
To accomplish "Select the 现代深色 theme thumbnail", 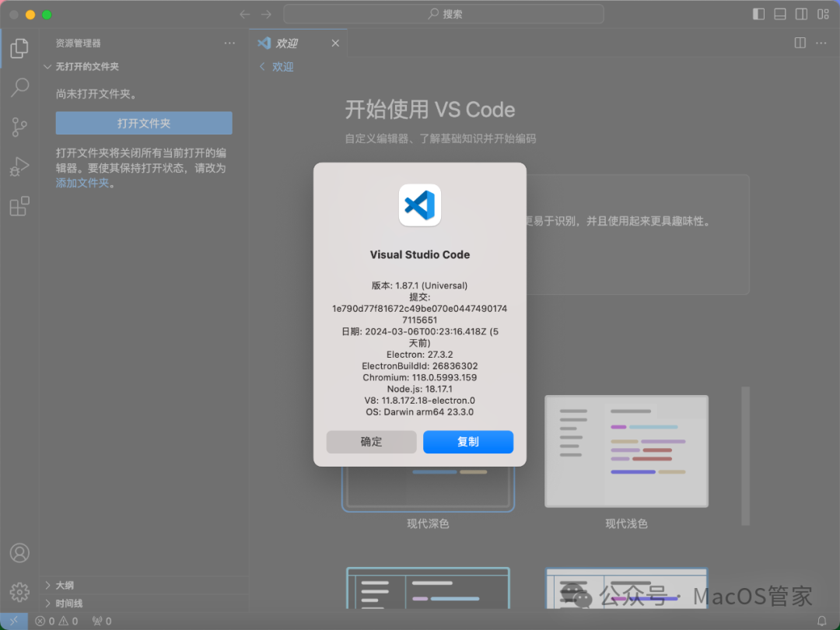I will (x=428, y=488).
